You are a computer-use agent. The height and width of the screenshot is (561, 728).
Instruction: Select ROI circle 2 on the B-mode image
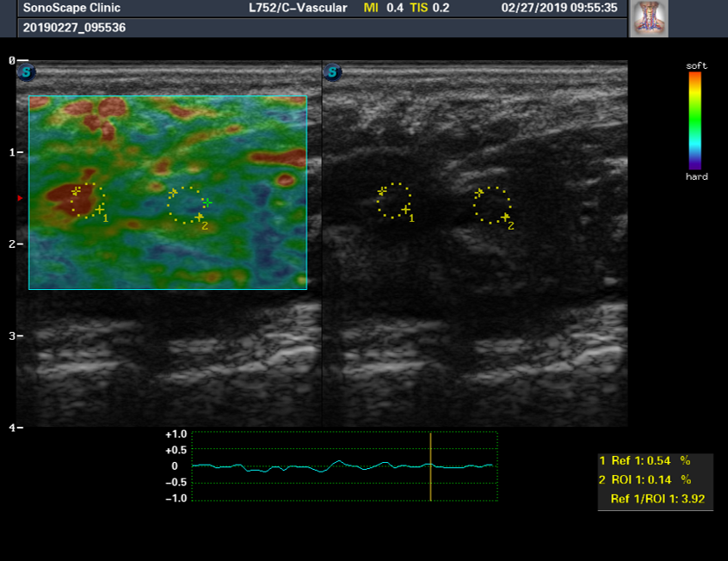point(492,205)
